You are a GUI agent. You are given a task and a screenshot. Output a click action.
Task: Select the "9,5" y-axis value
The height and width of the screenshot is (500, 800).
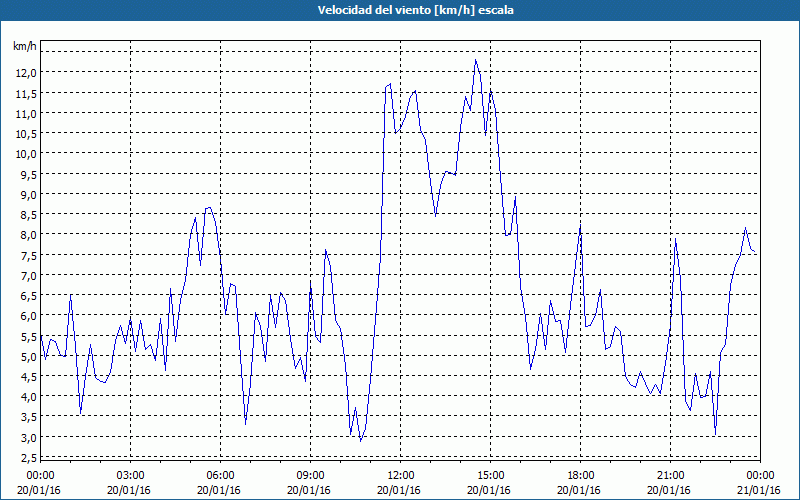28,174
